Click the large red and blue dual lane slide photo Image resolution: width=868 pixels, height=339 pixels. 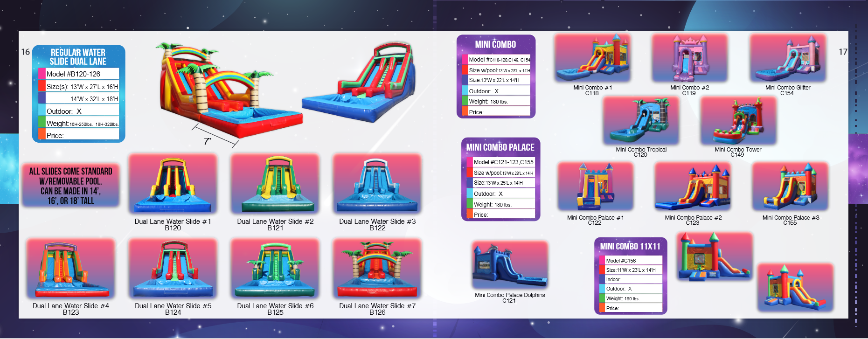[x=359, y=82]
